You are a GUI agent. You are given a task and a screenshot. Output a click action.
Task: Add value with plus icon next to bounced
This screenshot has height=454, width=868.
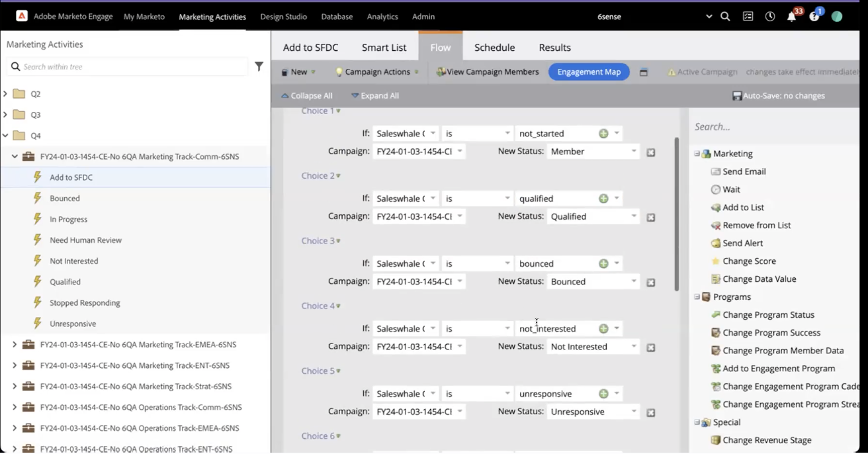pos(603,263)
